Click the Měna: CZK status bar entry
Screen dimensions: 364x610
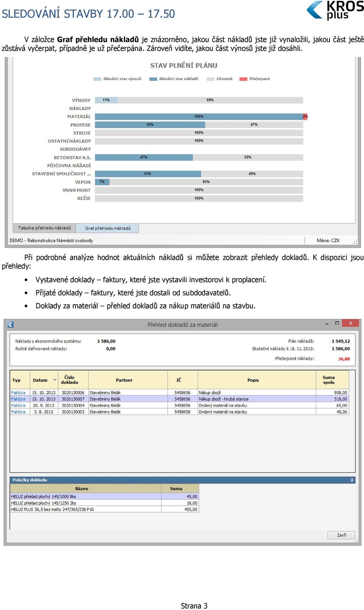click(x=328, y=241)
